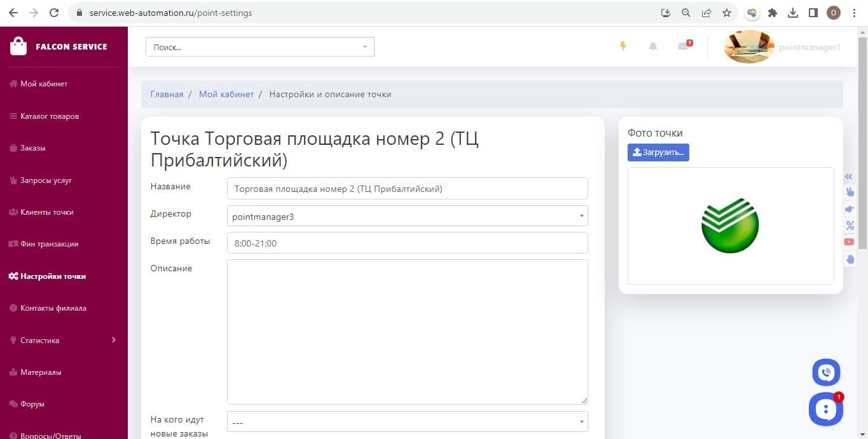Viewport: 868px width, 439px height.
Task: Expand the 'На кого идут новые заказы' dropdown
Action: coord(407,422)
